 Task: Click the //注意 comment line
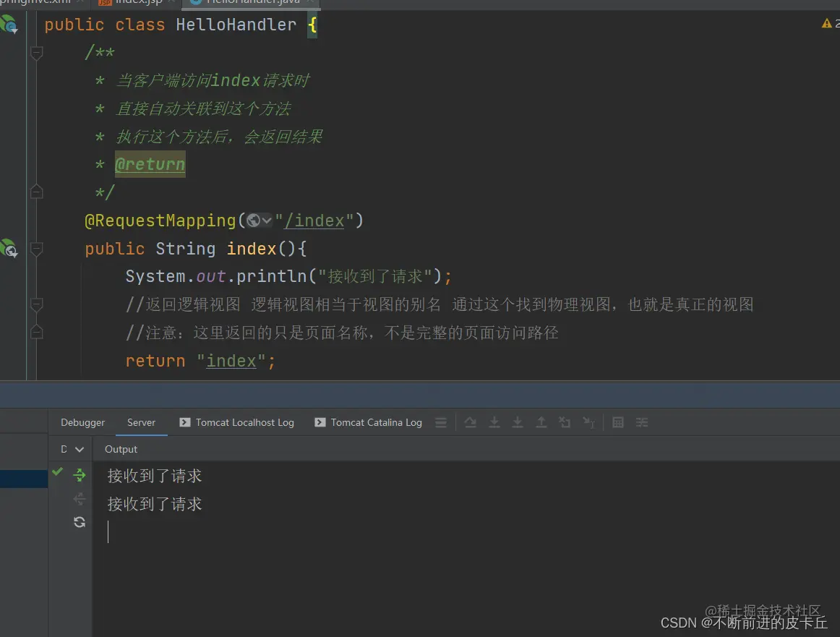pyautogui.click(x=342, y=333)
